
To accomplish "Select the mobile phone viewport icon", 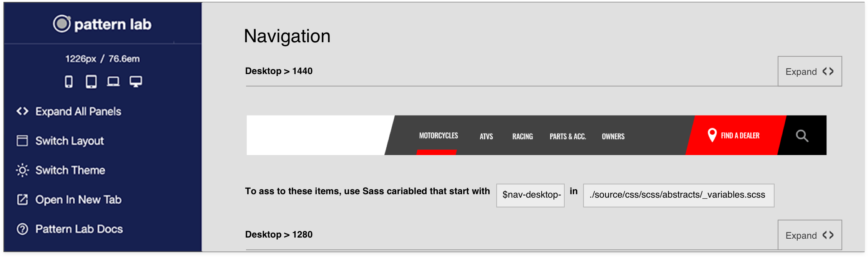I will [69, 82].
